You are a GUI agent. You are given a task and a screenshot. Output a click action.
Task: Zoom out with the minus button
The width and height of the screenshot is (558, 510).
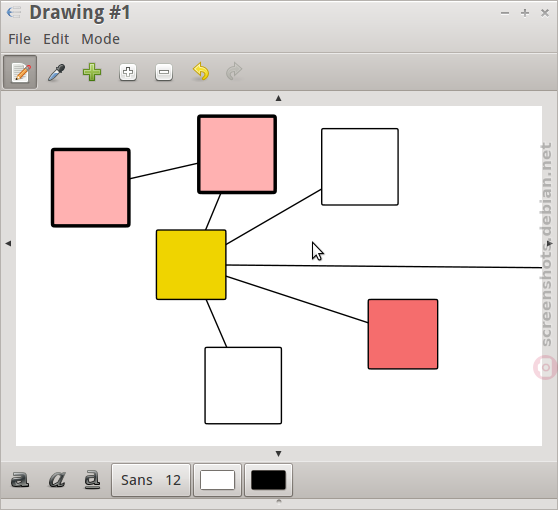[x=164, y=72]
